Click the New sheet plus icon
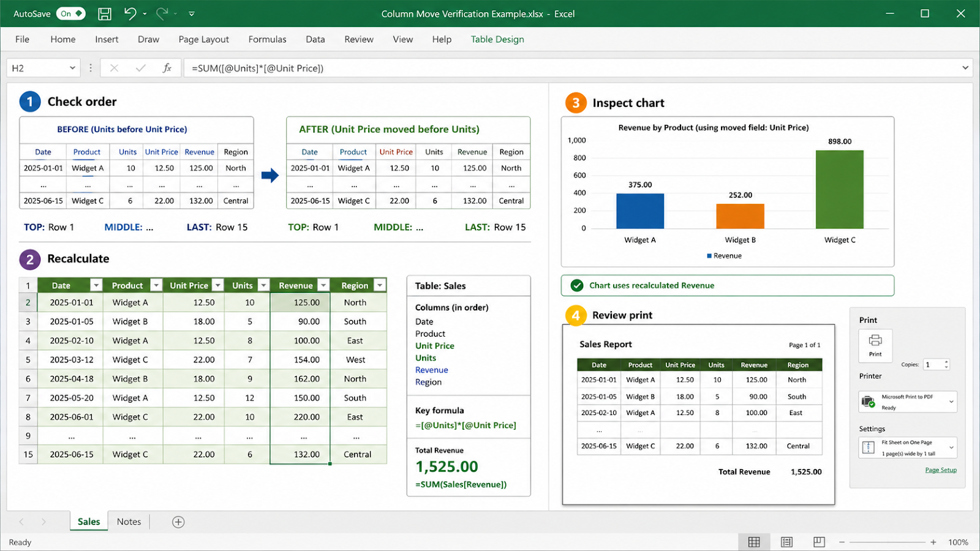Viewport: 980px width, 551px height. 178,522
